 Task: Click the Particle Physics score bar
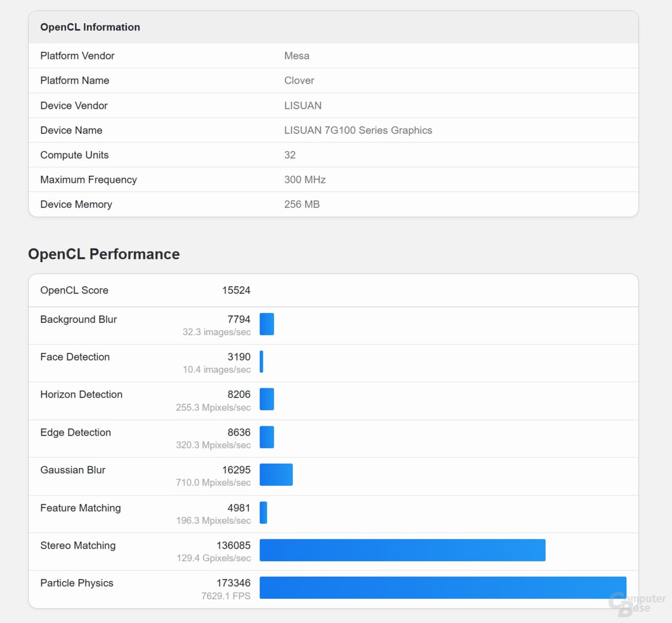[443, 587]
